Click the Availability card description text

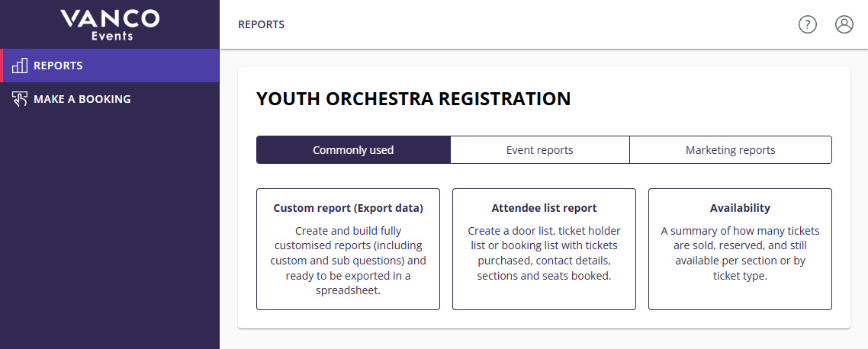coord(740,253)
